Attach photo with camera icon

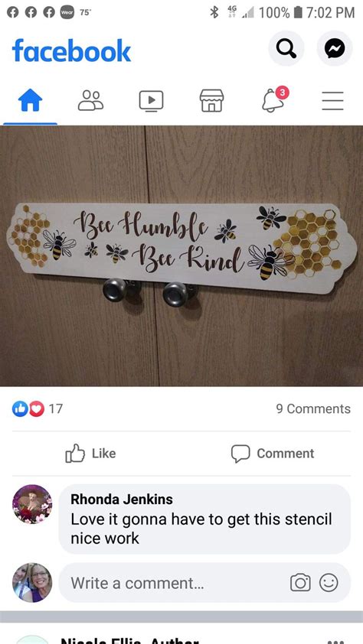click(300, 583)
